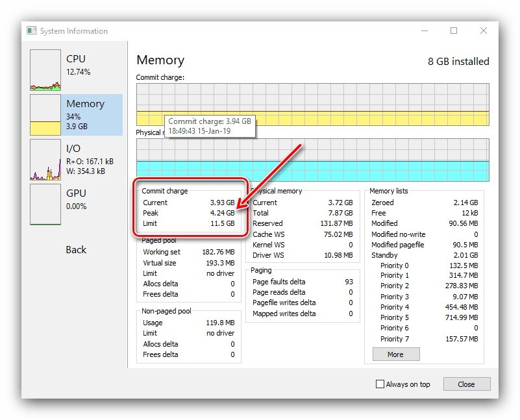Screen dimensions: 520x420
Task: Click the 8 GB installed label
Action: point(458,61)
